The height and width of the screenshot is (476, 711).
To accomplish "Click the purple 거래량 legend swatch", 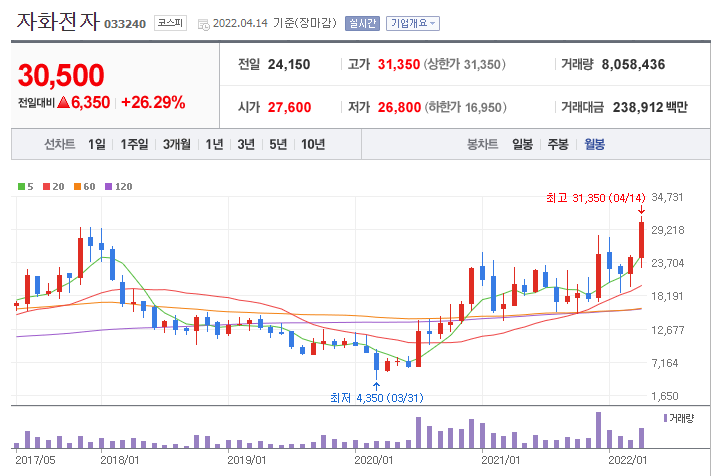I will 665,418.
